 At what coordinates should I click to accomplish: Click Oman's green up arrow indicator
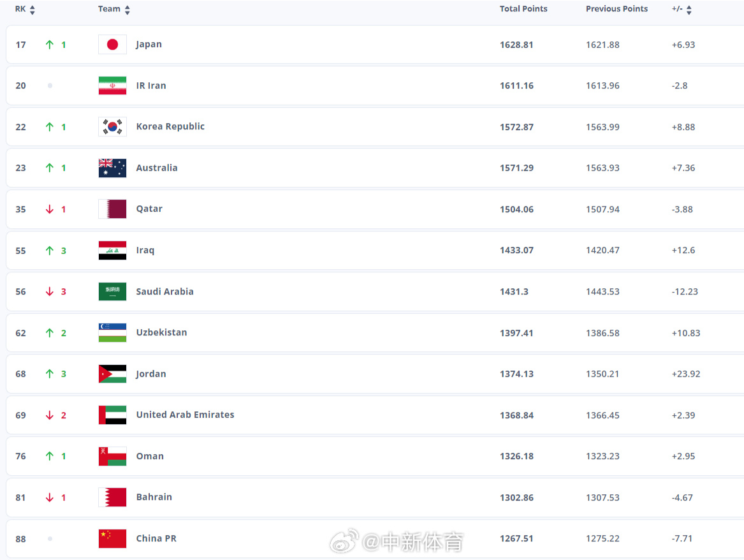(x=49, y=456)
